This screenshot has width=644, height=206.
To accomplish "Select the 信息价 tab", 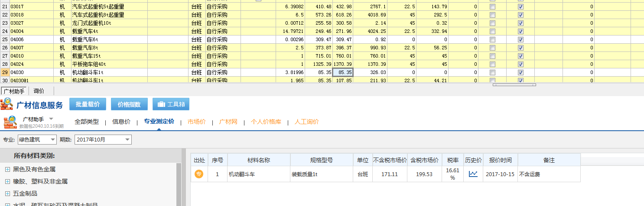I will [x=121, y=122].
